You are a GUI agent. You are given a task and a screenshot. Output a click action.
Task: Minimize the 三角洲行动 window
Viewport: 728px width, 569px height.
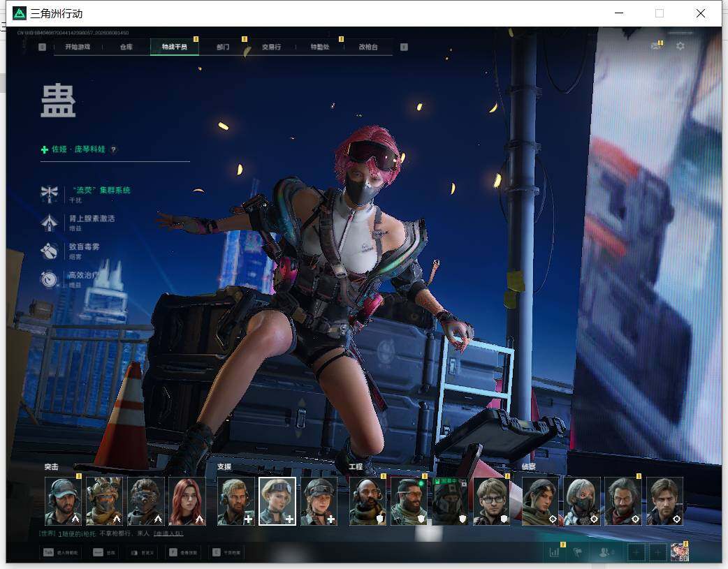(x=619, y=13)
